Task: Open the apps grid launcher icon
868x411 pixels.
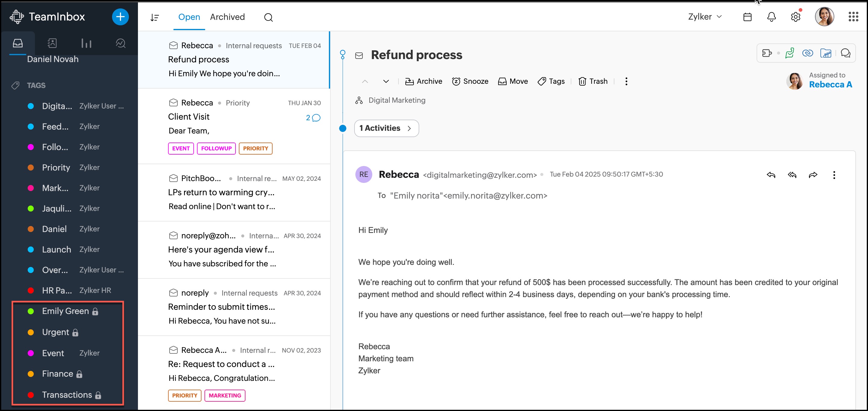Action: 853,17
